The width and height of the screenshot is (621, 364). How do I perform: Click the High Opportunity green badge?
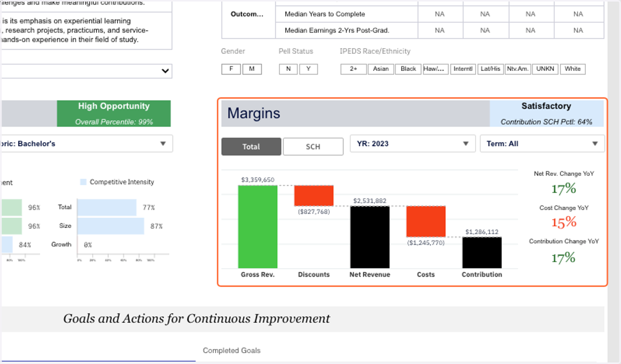click(113, 113)
